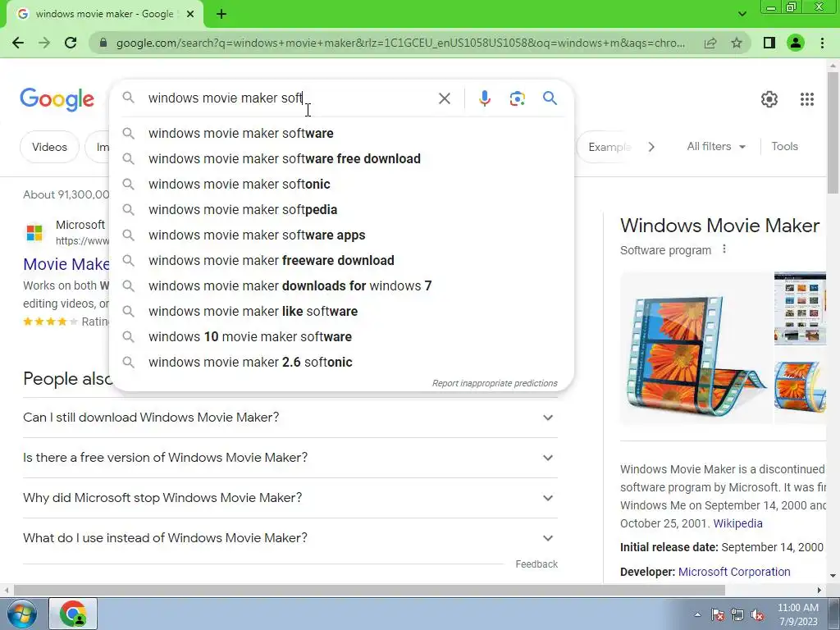This screenshot has height=630, width=840.
Task: Click the network tray icon
Action: [737, 615]
